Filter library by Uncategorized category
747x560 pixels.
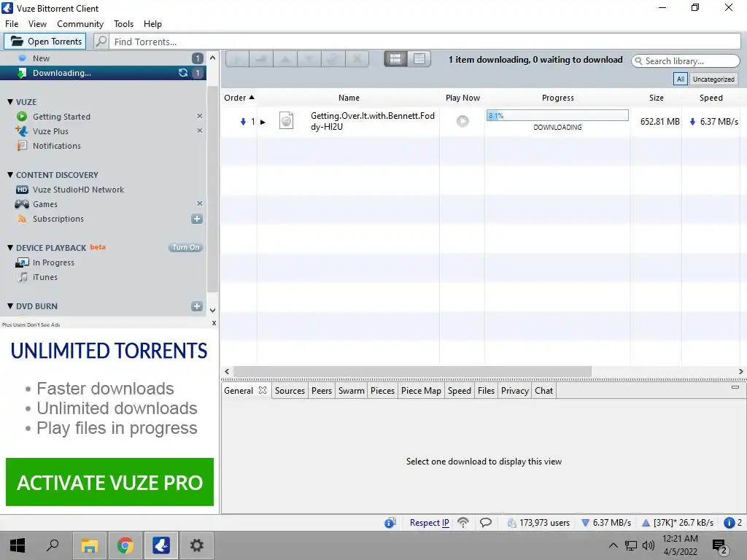[713, 79]
